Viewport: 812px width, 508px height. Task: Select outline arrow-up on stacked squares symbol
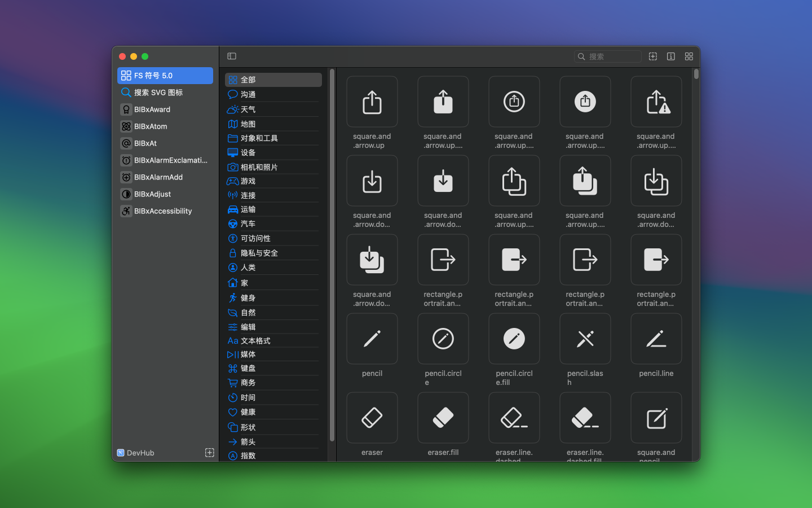[514, 181]
